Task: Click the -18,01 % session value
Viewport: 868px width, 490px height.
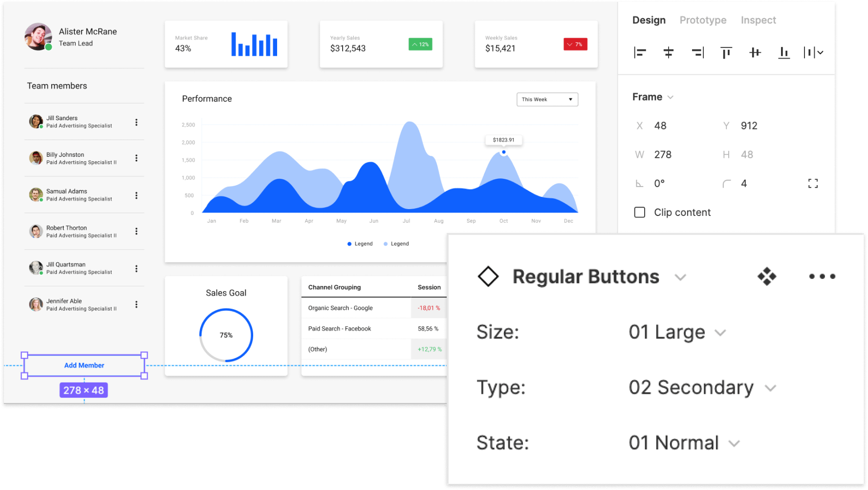Action: click(x=429, y=308)
